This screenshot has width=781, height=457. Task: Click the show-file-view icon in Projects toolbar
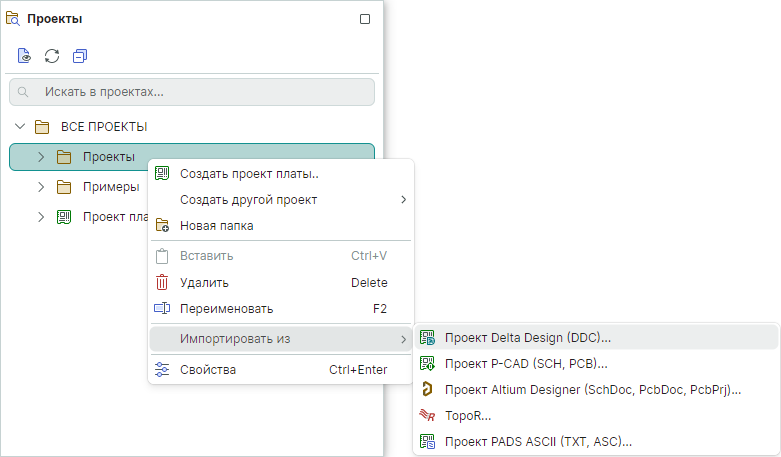point(25,55)
